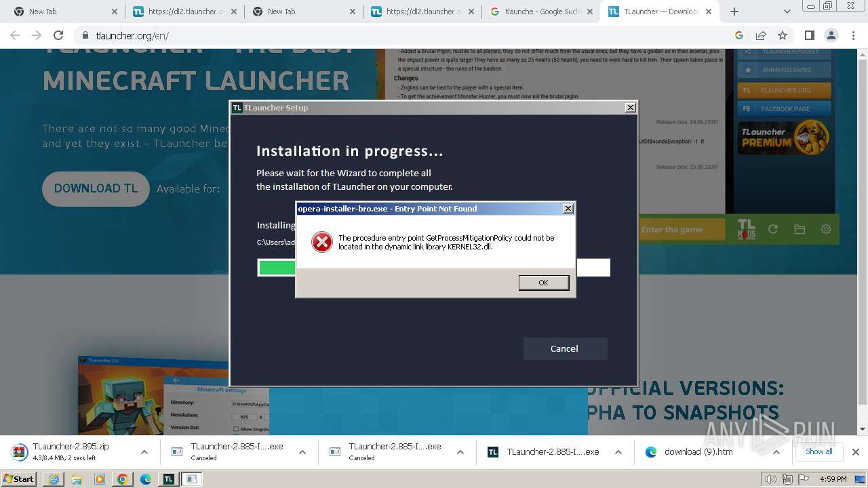
Task: Switch to the second dl2.tlauncher tab
Action: click(x=422, y=12)
